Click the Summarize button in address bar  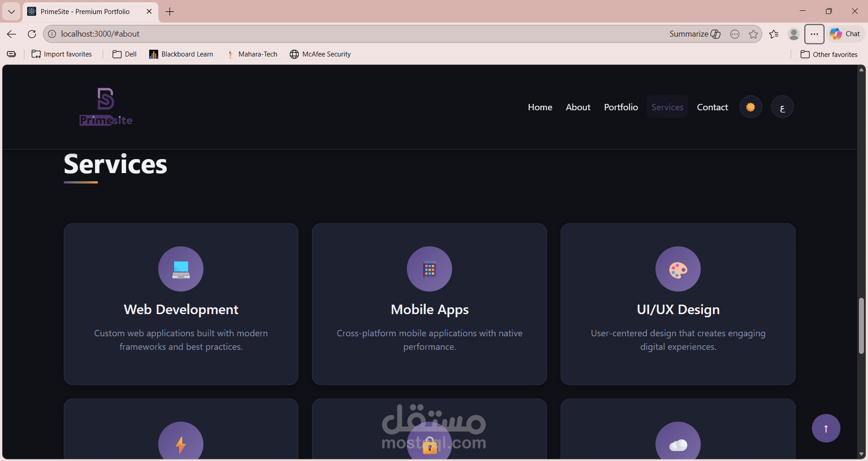pos(695,34)
